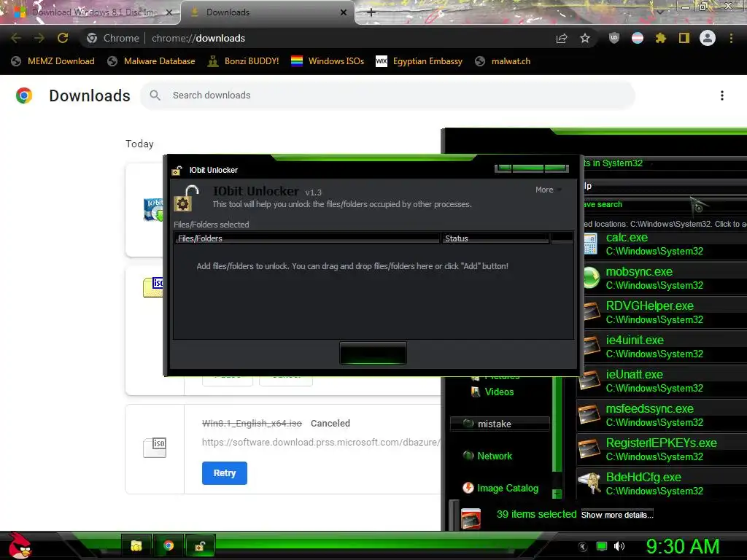Select BdeHdCfg.exe in the file list
Viewport: 747px width, 560px height.
pos(662,484)
